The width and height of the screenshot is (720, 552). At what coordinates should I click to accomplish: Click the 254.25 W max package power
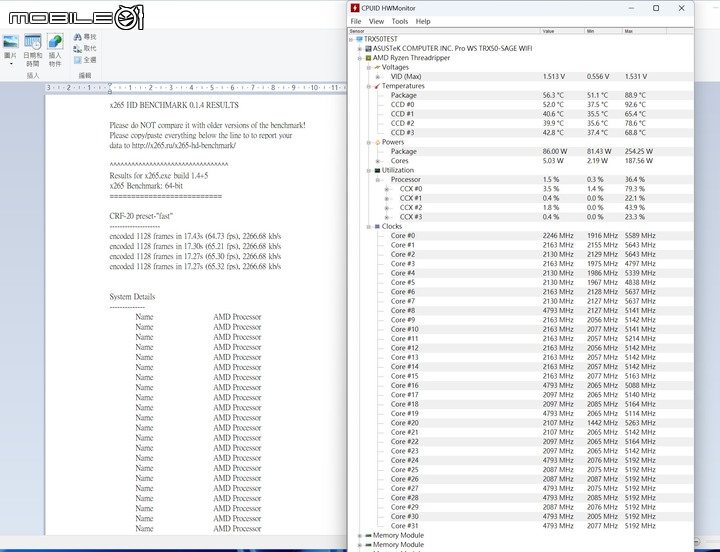[639, 152]
